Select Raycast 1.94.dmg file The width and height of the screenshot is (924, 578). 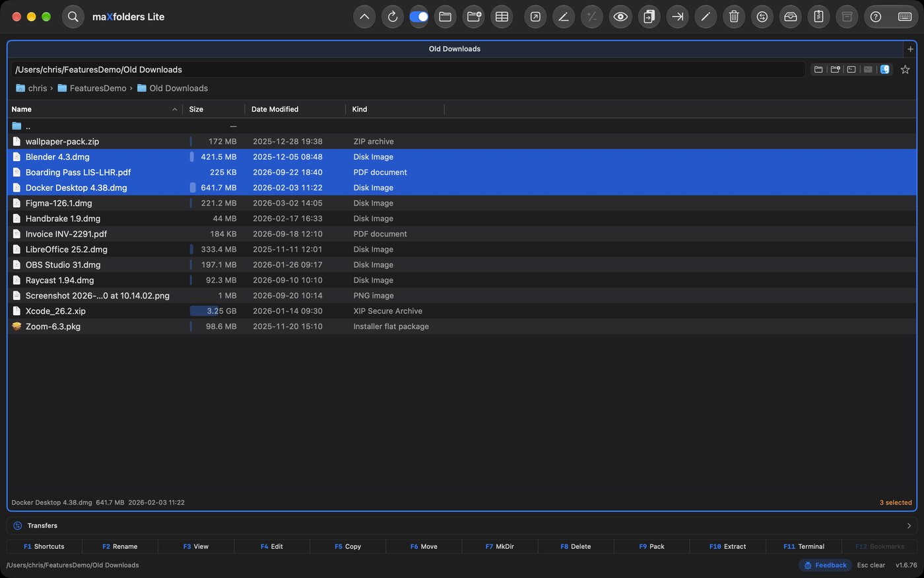[x=462, y=280]
